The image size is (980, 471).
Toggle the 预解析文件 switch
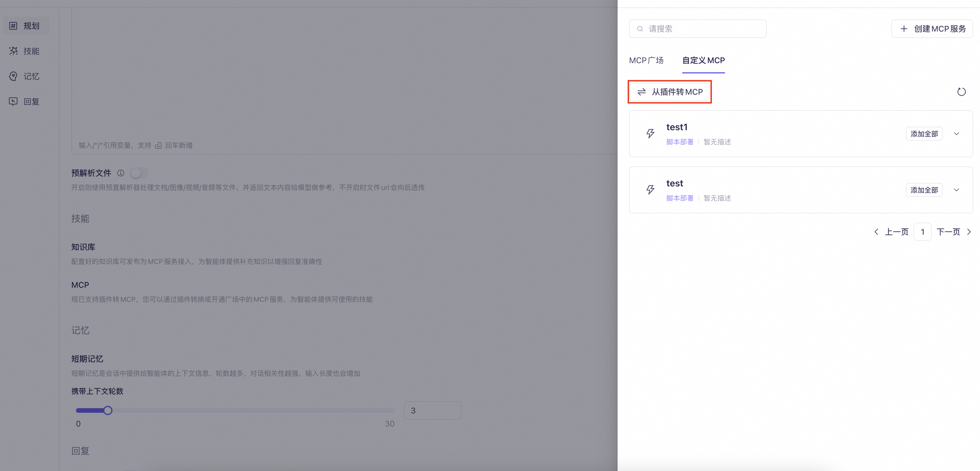click(139, 173)
